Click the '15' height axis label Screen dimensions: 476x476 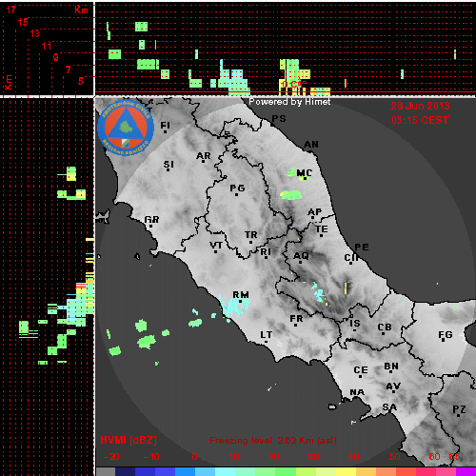point(23,22)
